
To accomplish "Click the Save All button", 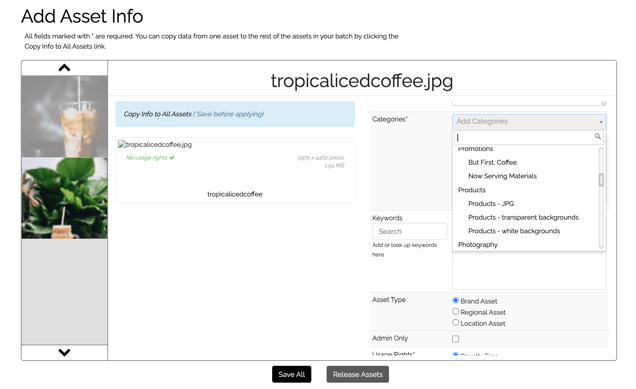I will coord(292,374).
